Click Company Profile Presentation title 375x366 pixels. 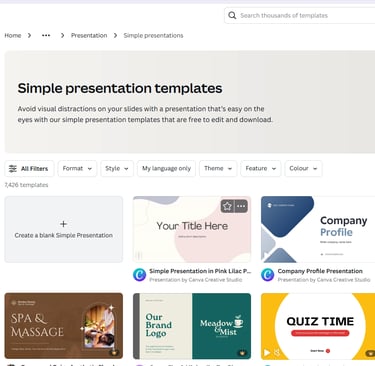pos(320,271)
